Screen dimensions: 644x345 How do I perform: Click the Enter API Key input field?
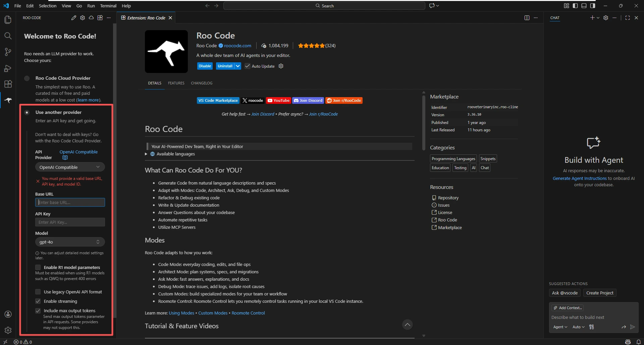tap(70, 222)
